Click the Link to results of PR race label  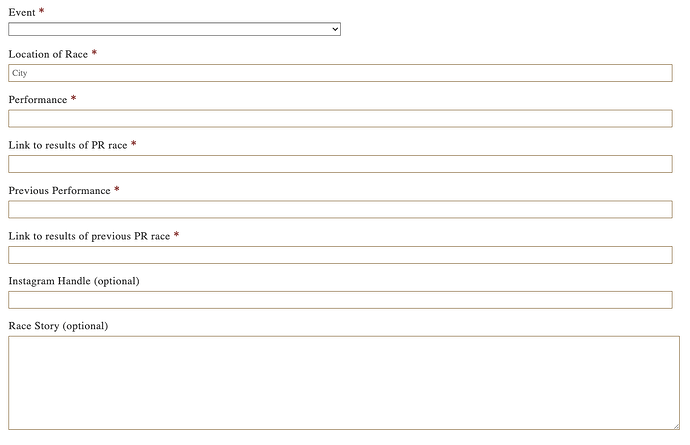[68, 145]
